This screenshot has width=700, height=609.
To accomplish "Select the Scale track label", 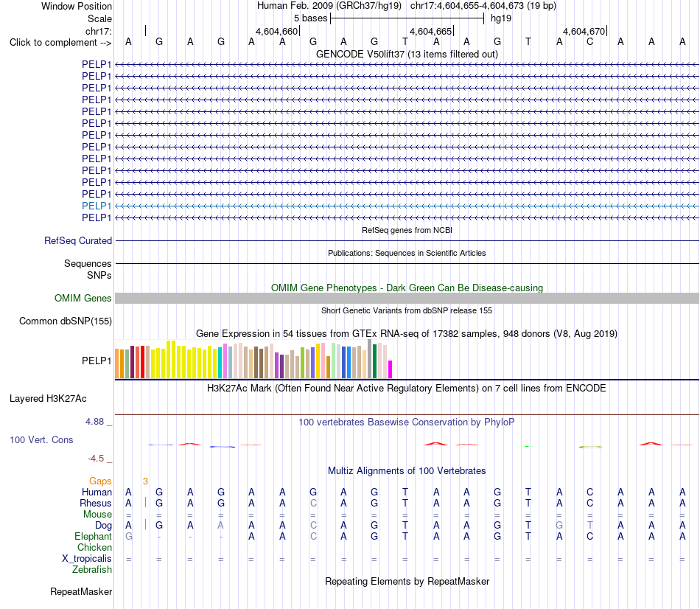I will pos(99,18).
